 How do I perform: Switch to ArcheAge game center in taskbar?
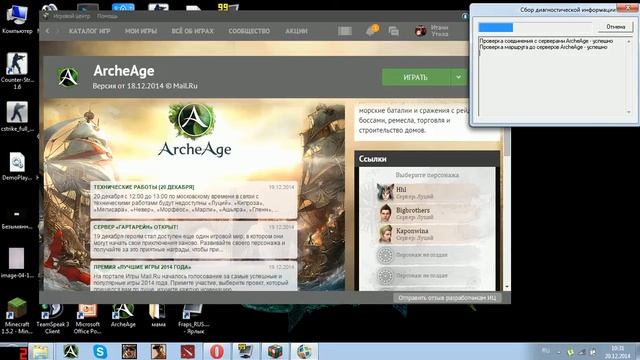[x=71, y=352]
